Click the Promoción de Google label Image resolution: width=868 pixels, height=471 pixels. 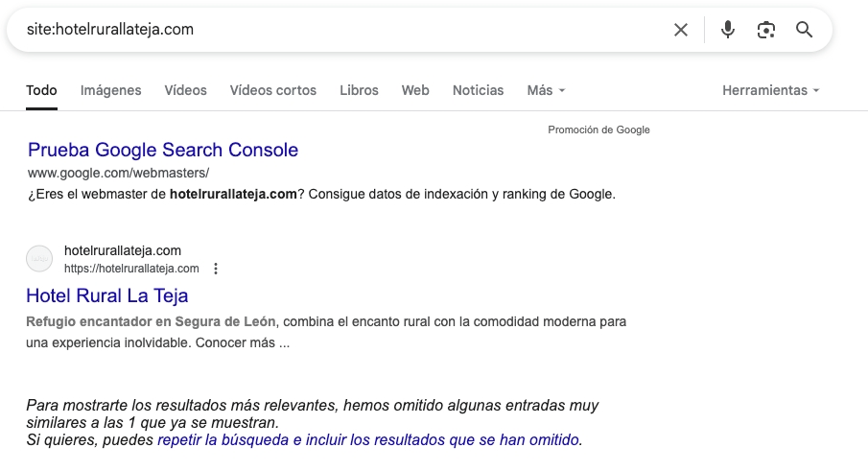[x=598, y=130]
